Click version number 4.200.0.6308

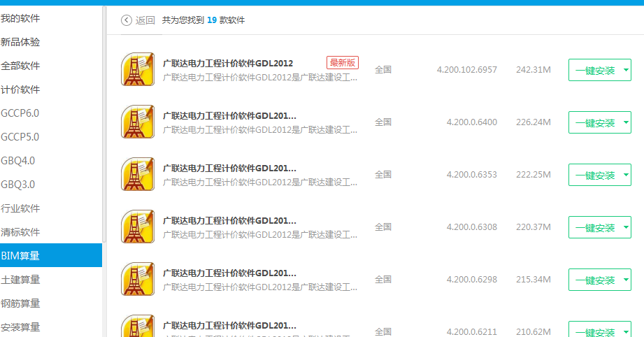[472, 227]
